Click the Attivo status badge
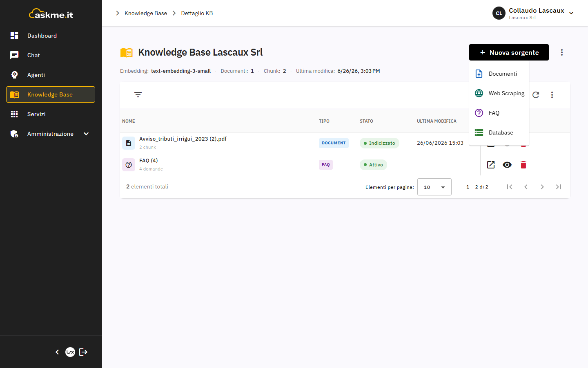 (x=373, y=165)
